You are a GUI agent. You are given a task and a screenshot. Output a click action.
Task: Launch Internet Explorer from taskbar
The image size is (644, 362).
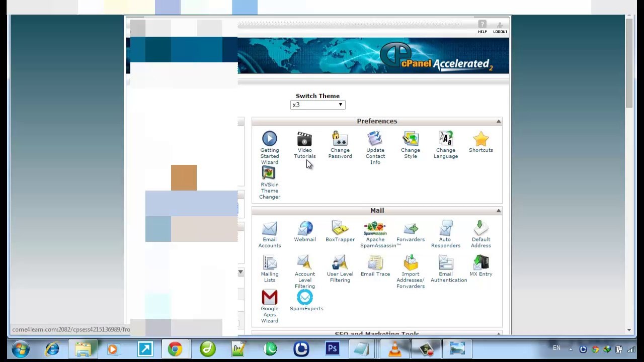tap(52, 349)
